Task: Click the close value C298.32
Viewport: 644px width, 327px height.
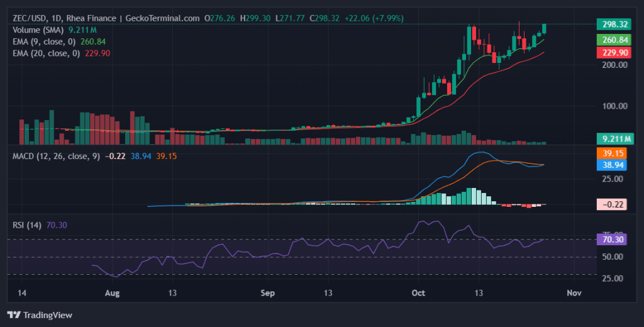Action: point(325,18)
